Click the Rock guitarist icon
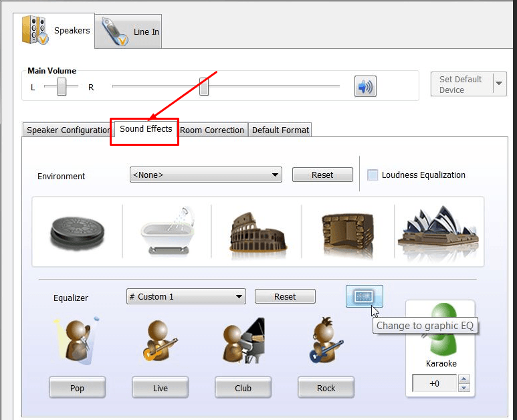This screenshot has width=517, height=420. click(x=326, y=340)
